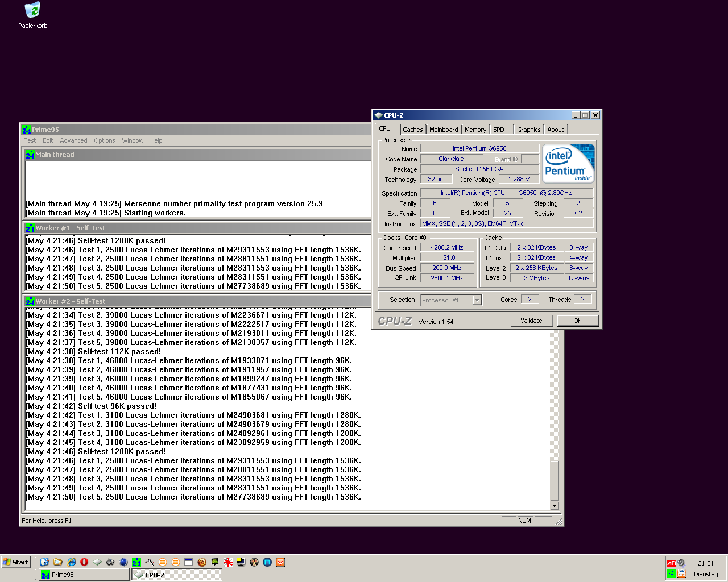
Task: Click the green Prime95 system tray icon
Action: [672, 574]
